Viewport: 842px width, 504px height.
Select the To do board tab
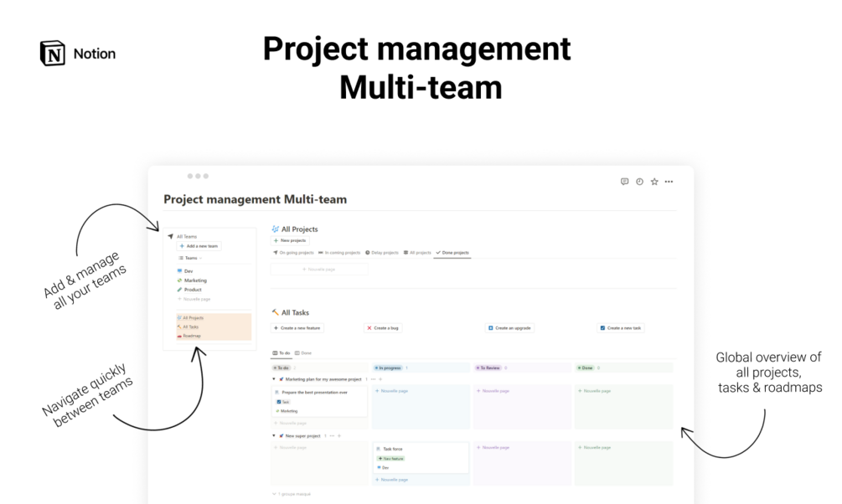(x=282, y=353)
